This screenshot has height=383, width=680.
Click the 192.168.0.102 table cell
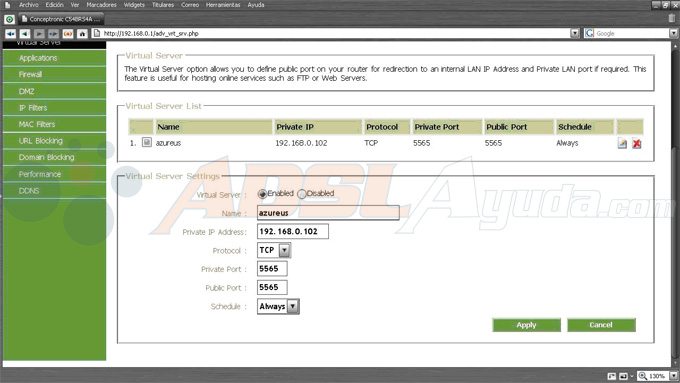click(x=301, y=143)
